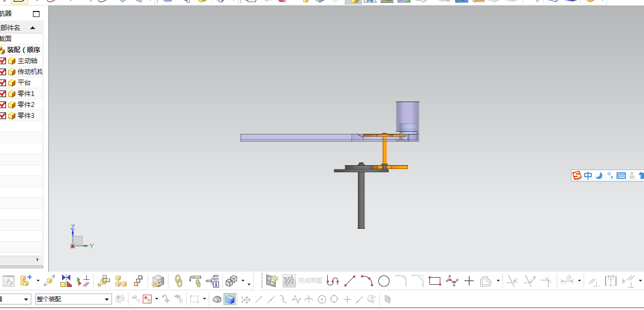The height and width of the screenshot is (310, 644).
Task: Click the red crosshair selection filter icon
Action: pos(147,299)
